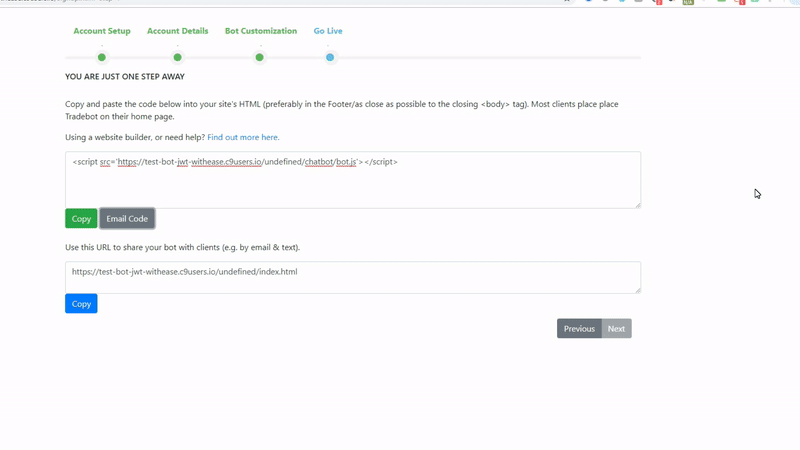Image resolution: width=800 pixels, height=450 pixels.
Task: Click the heading 'YOU ARE JUST ONE STEP AWAY'
Action: point(125,77)
